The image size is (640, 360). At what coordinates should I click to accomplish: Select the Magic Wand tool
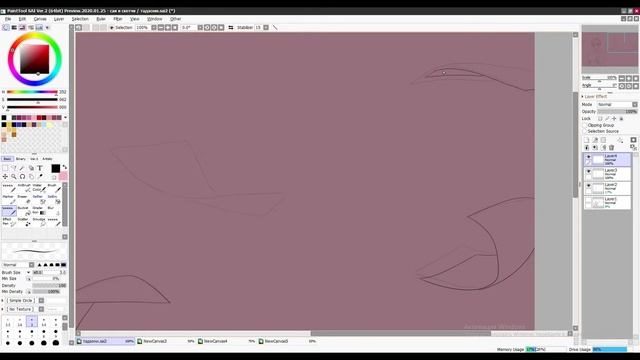[22, 168]
